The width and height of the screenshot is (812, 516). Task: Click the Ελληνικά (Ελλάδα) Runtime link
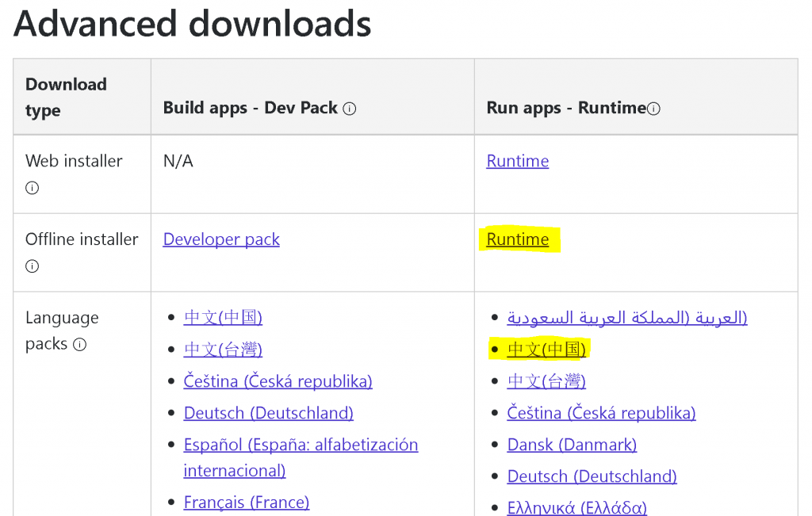[x=576, y=507]
